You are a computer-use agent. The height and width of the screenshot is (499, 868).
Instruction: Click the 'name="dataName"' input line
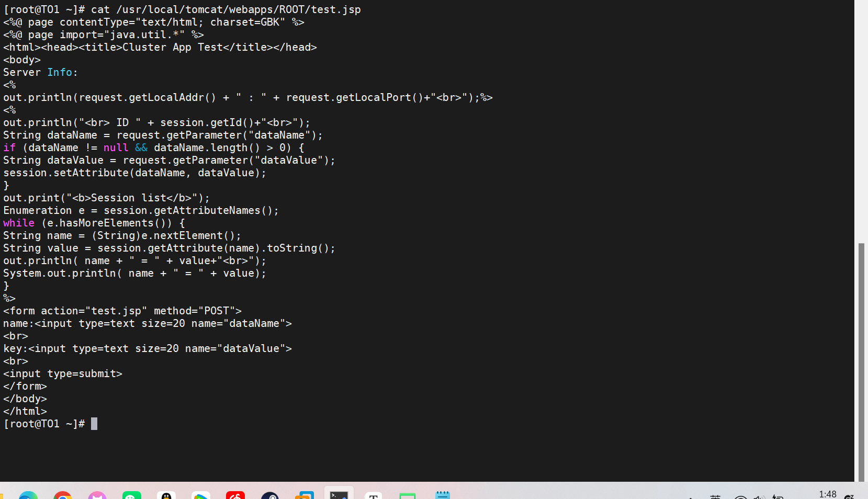coord(148,323)
